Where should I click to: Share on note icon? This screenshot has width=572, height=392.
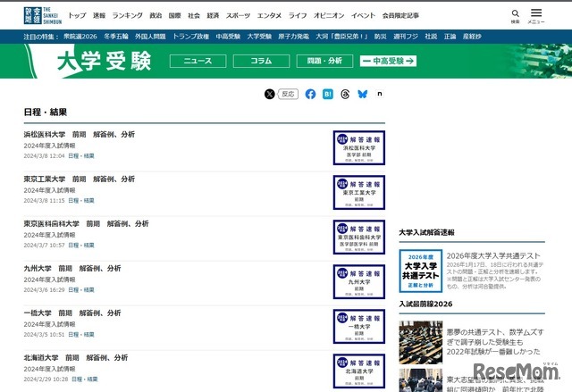coord(379,94)
